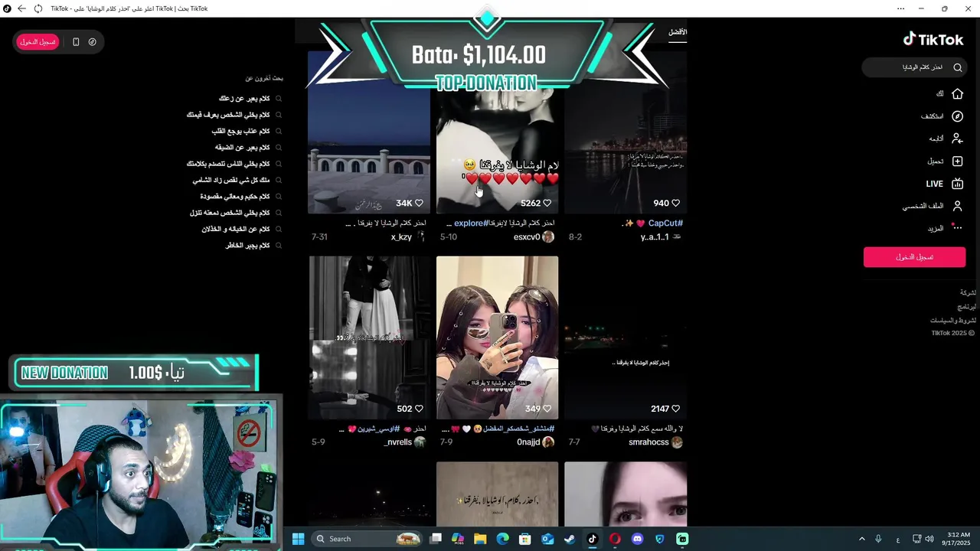Open the Profile person icon
The image size is (980, 551).
click(x=957, y=206)
